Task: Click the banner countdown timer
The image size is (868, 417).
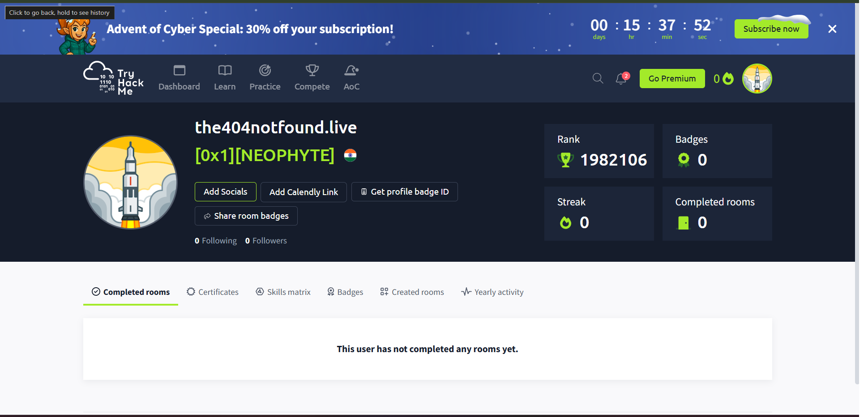Action: coord(650,29)
